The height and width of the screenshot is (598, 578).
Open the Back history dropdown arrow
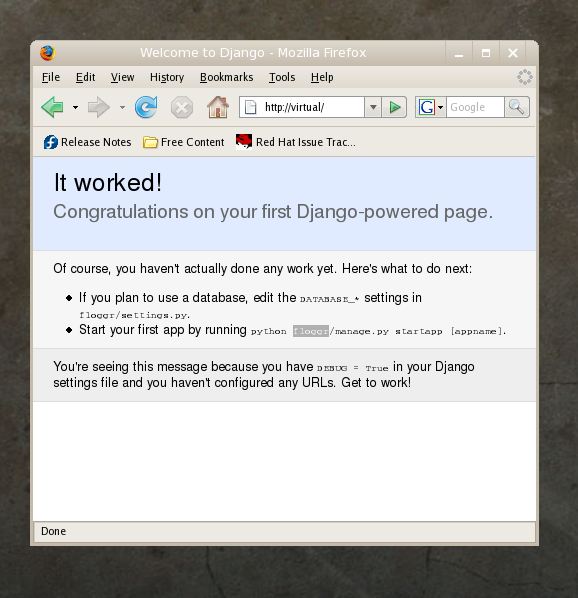pos(75,108)
